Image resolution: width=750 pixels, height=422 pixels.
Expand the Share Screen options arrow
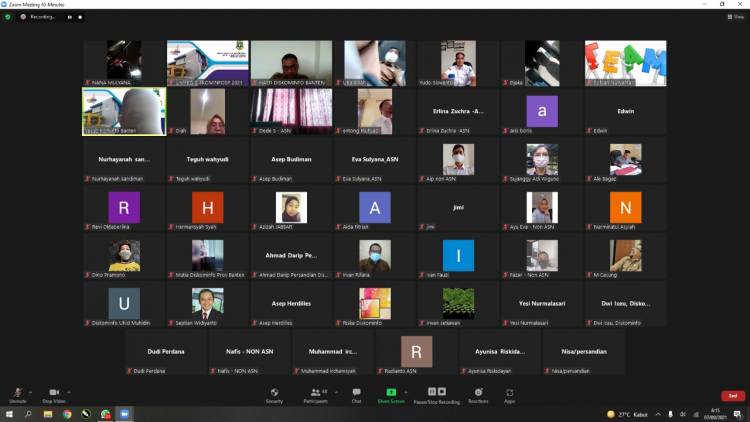(405, 392)
